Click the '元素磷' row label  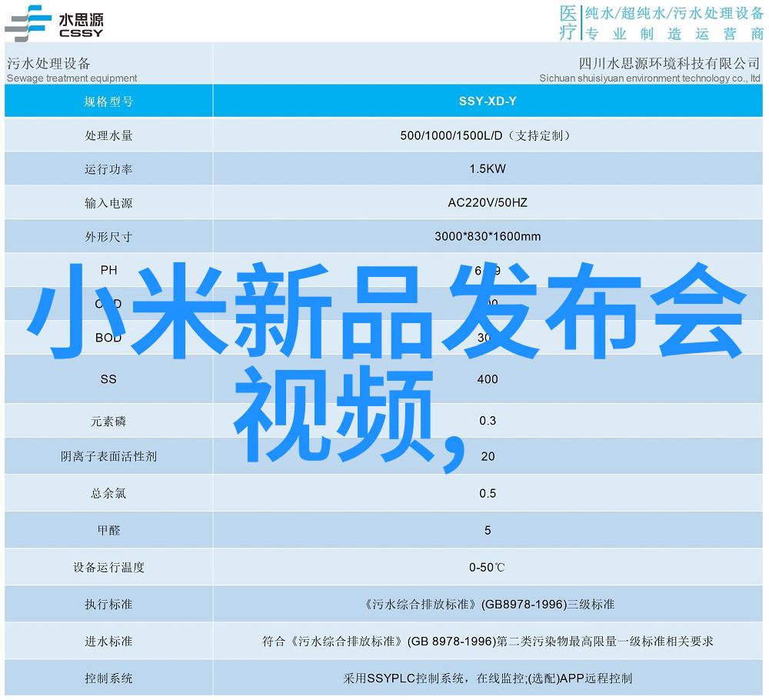click(x=108, y=422)
